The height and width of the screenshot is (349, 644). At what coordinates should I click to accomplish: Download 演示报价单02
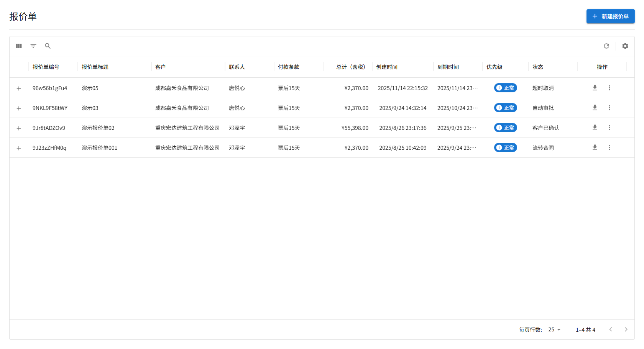595,128
